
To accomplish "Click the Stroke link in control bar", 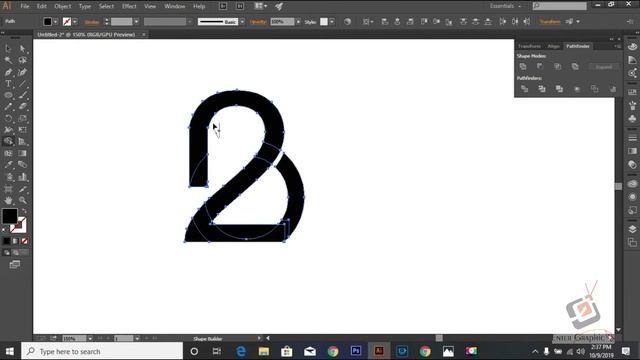I will point(91,22).
